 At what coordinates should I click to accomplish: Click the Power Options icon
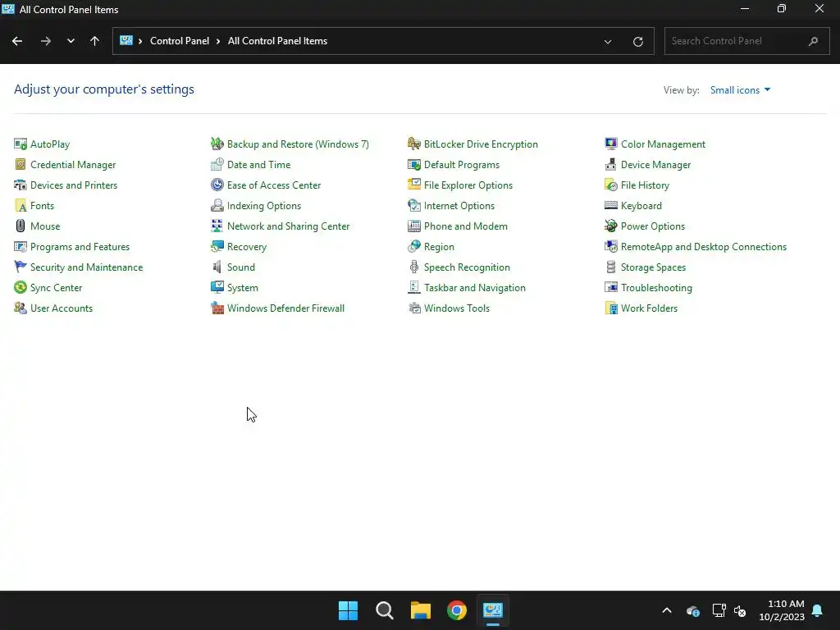pyautogui.click(x=610, y=226)
